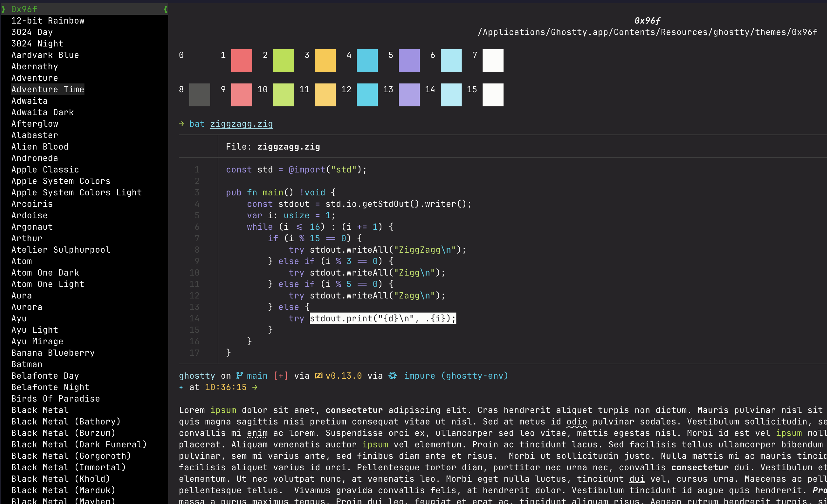Click the purple color swatch numbered 5
827x504 pixels.
[x=409, y=61]
